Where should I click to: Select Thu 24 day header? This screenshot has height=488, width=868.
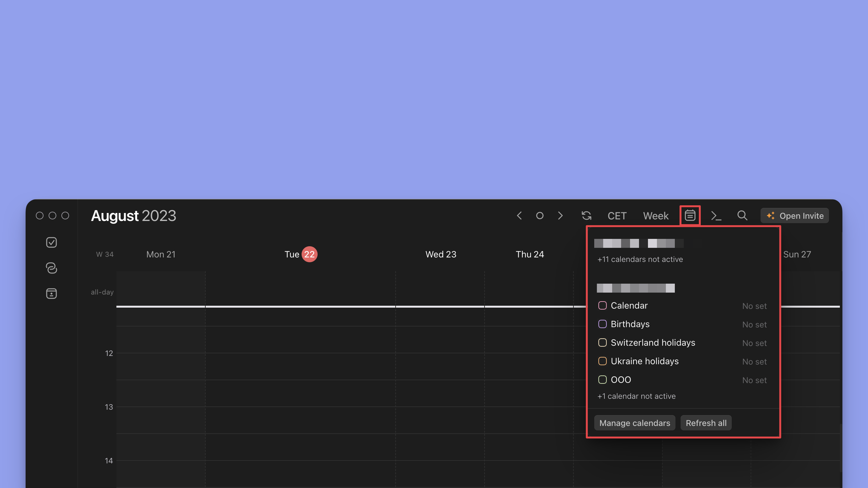pyautogui.click(x=530, y=255)
